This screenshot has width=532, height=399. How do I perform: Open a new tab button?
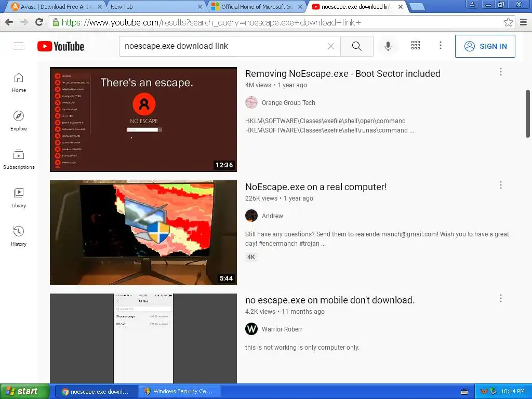(x=417, y=7)
